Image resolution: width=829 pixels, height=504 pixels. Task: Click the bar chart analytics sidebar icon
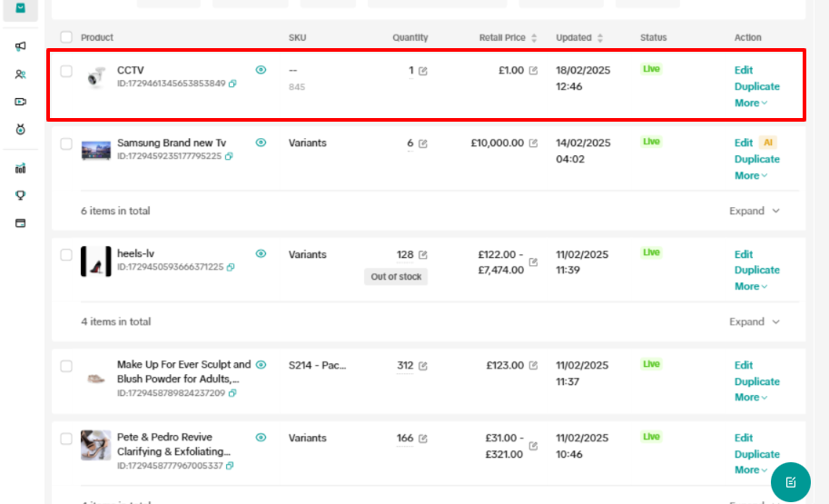click(x=20, y=168)
